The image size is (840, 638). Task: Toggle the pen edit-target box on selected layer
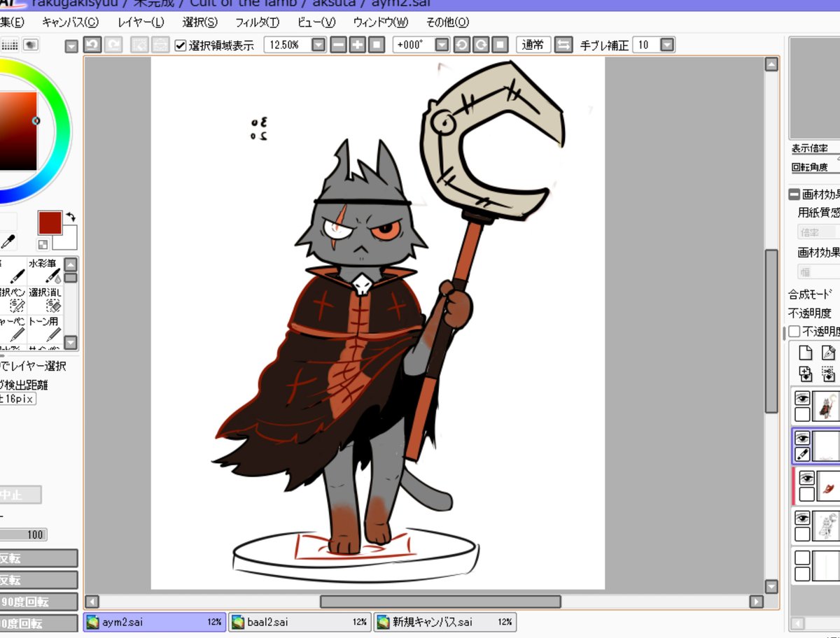click(x=802, y=454)
